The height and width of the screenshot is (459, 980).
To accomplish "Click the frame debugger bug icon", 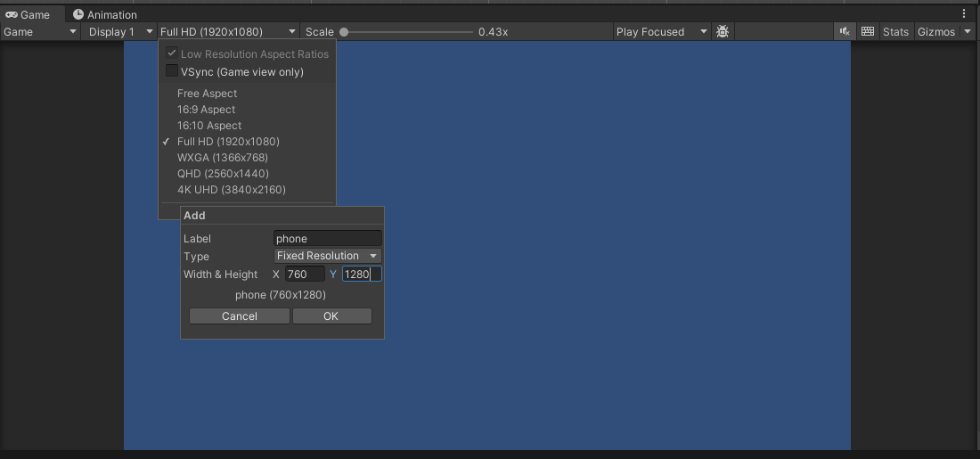I will (x=723, y=31).
